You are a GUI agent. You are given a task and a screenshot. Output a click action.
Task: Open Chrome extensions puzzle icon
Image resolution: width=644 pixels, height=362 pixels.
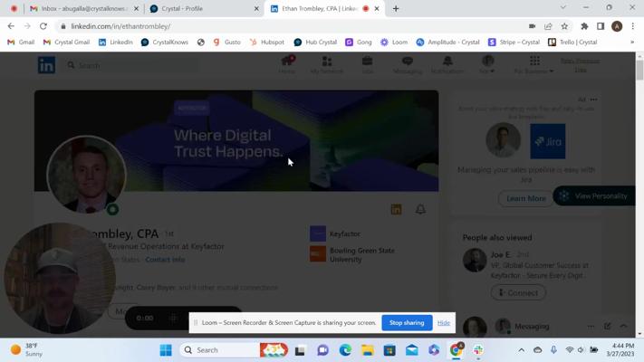coord(584,26)
